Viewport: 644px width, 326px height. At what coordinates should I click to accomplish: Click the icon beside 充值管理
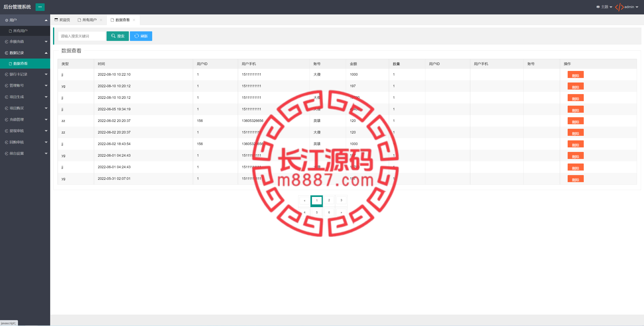coord(7,120)
